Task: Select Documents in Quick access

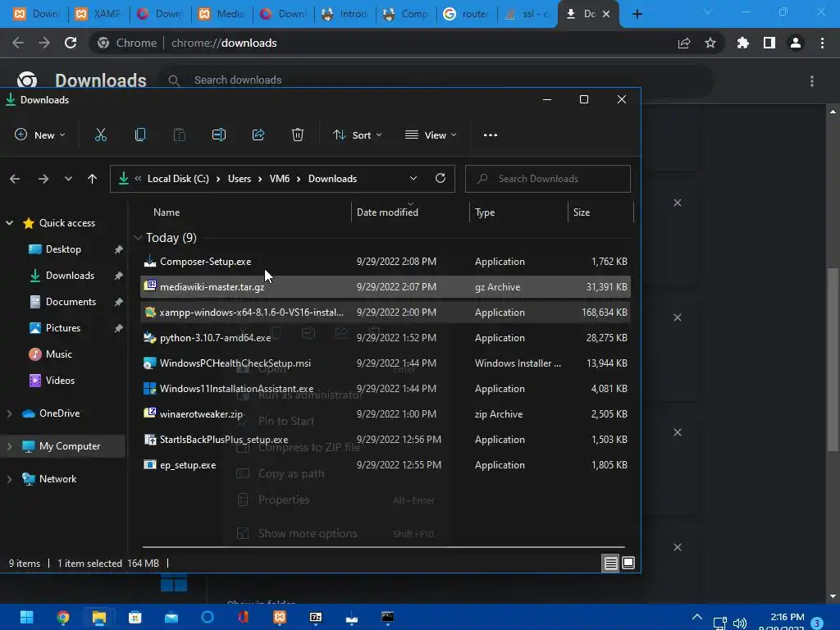Action: coord(71,302)
